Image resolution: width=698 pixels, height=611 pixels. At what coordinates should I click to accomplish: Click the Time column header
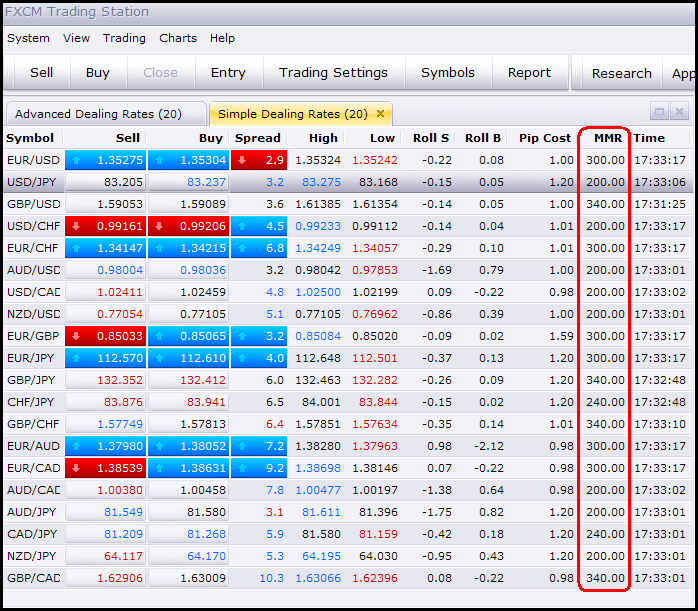pos(649,138)
